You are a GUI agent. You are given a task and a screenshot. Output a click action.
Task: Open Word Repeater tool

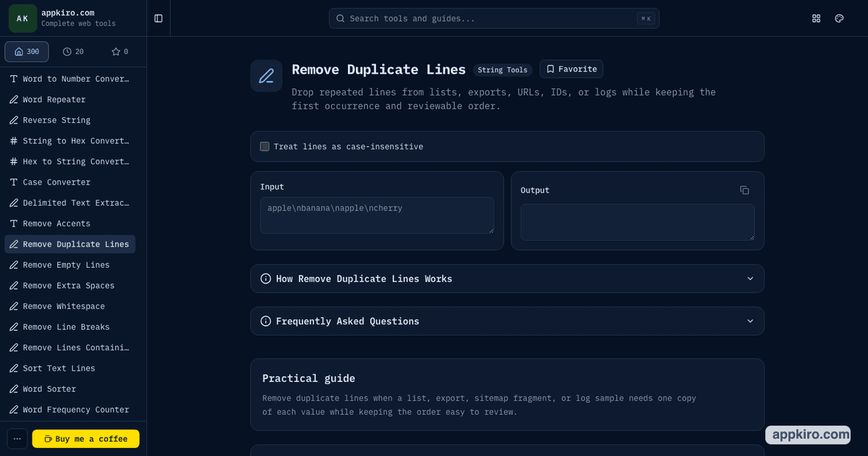pyautogui.click(x=70, y=100)
